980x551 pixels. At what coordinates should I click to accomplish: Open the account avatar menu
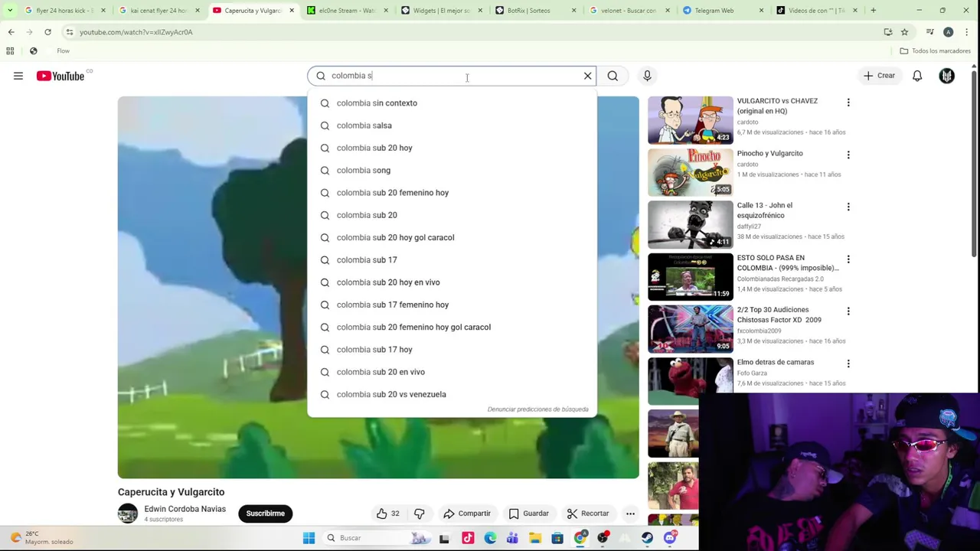click(x=947, y=76)
